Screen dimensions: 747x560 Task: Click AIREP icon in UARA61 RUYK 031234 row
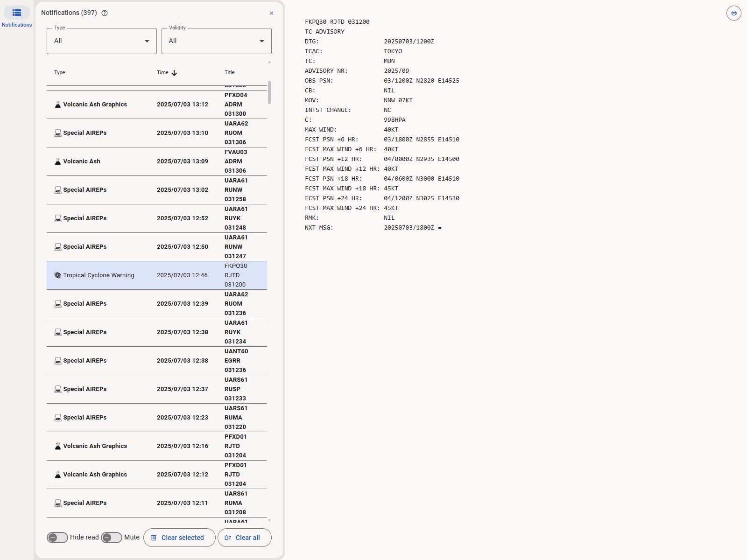coord(58,332)
